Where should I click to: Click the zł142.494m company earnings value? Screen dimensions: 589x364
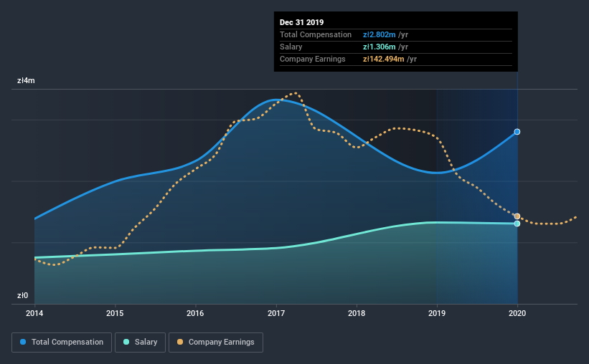pyautogui.click(x=384, y=59)
